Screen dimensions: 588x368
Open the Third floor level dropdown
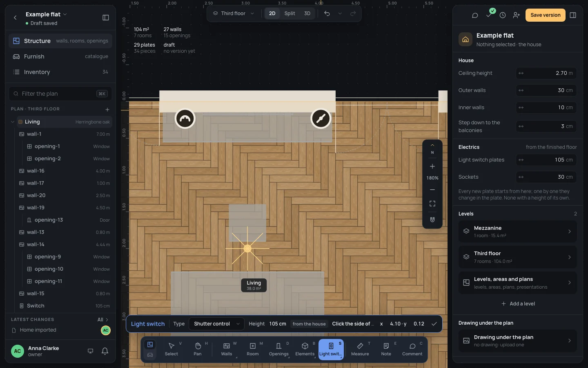click(x=233, y=13)
